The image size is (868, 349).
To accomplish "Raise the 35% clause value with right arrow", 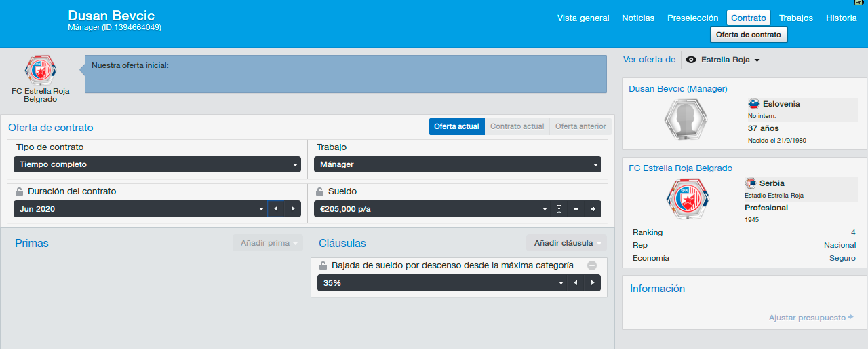I will pyautogui.click(x=593, y=283).
